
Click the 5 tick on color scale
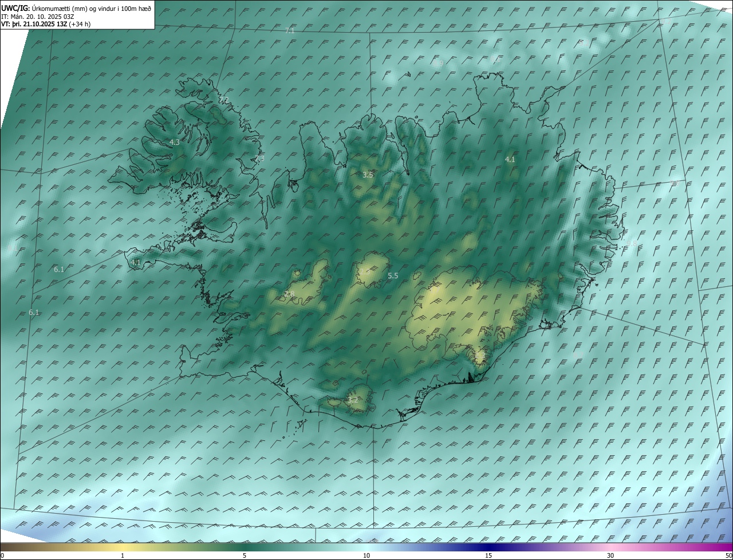click(x=245, y=555)
